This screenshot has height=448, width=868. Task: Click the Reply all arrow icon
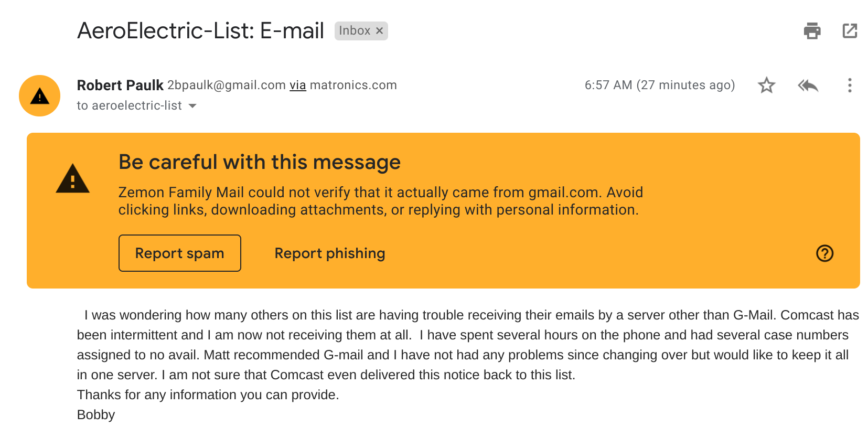tap(808, 85)
